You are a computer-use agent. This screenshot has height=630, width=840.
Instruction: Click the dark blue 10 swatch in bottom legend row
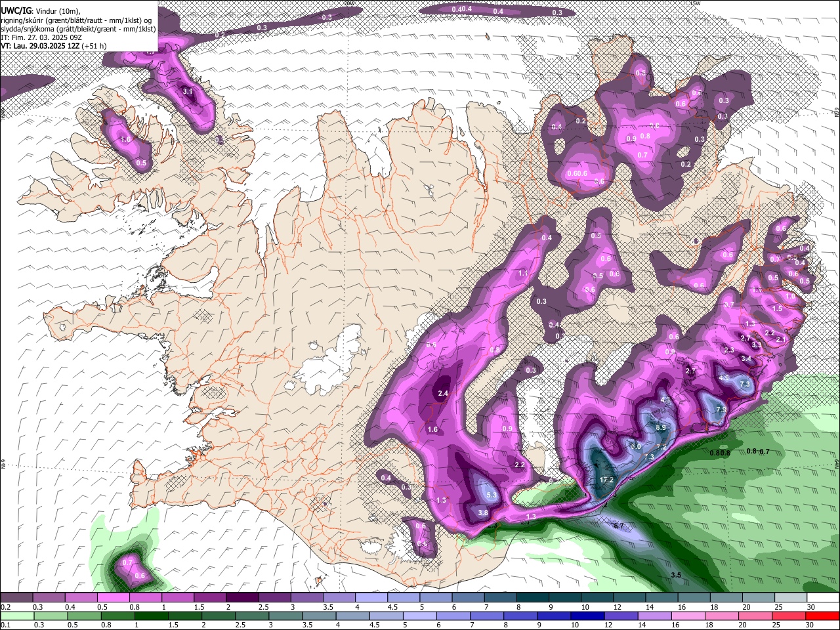[x=586, y=616]
